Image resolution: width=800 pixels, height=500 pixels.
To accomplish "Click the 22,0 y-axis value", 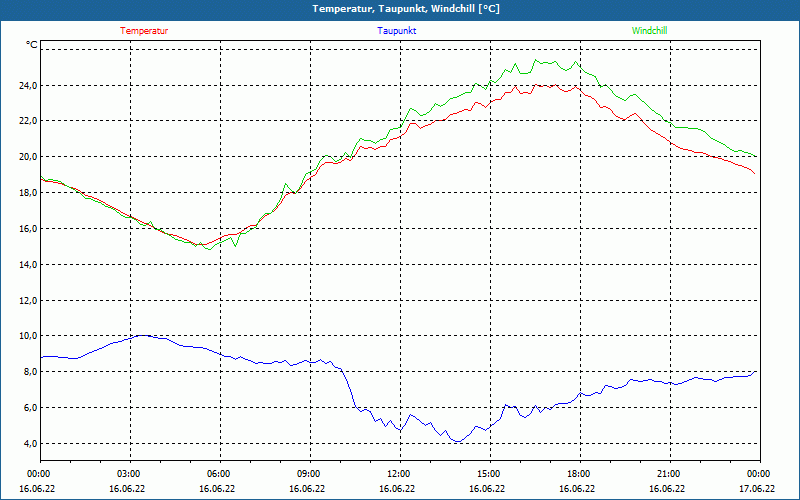I will click(x=28, y=121).
